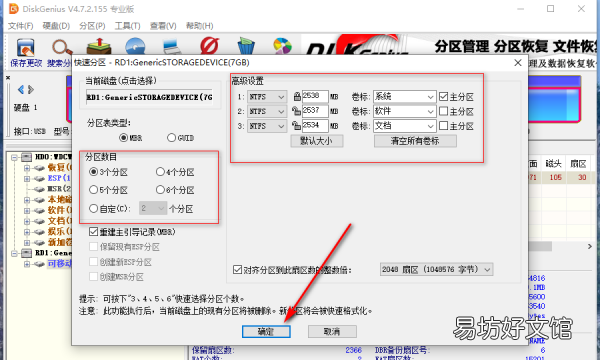Open the 2048 扇区 alignment dropdown

click(436, 269)
